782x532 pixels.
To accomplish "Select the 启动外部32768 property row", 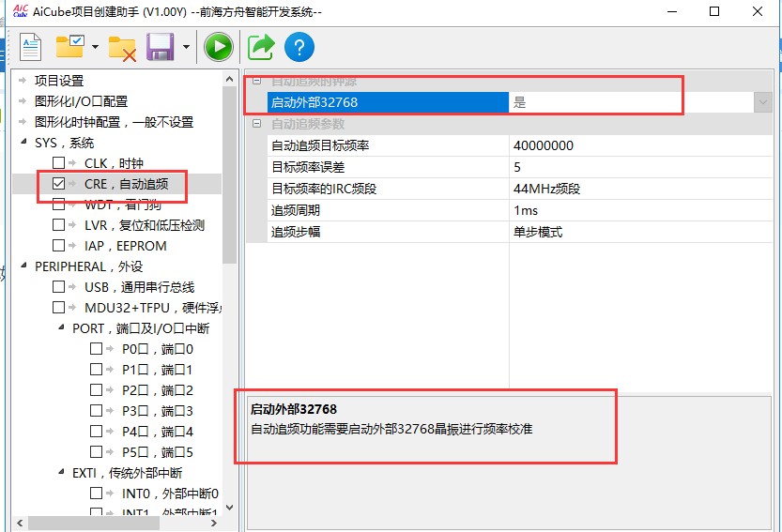I will pyautogui.click(x=520, y=102).
